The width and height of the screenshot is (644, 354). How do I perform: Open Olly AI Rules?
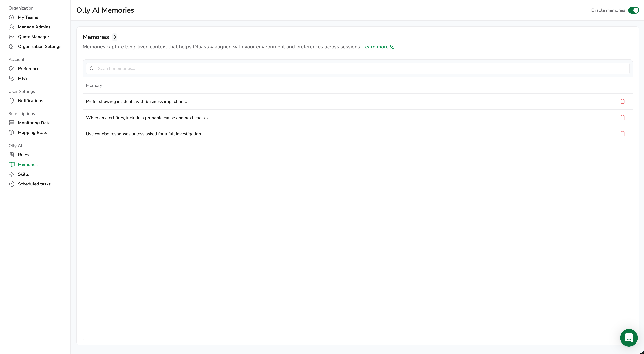[23, 155]
